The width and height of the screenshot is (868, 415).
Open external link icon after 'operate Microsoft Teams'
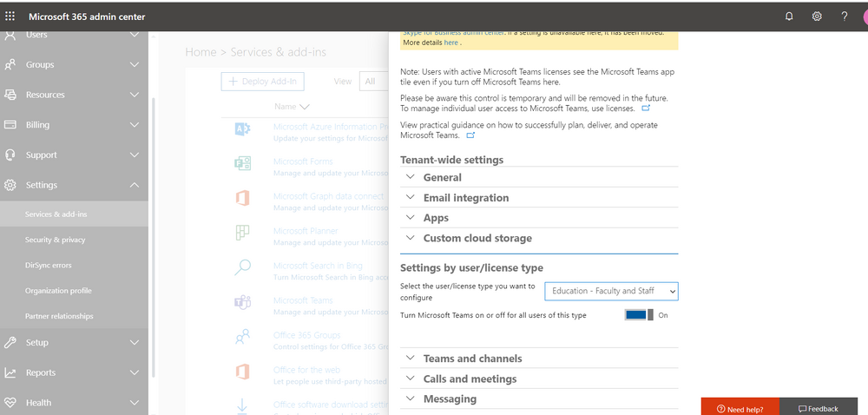click(x=470, y=135)
